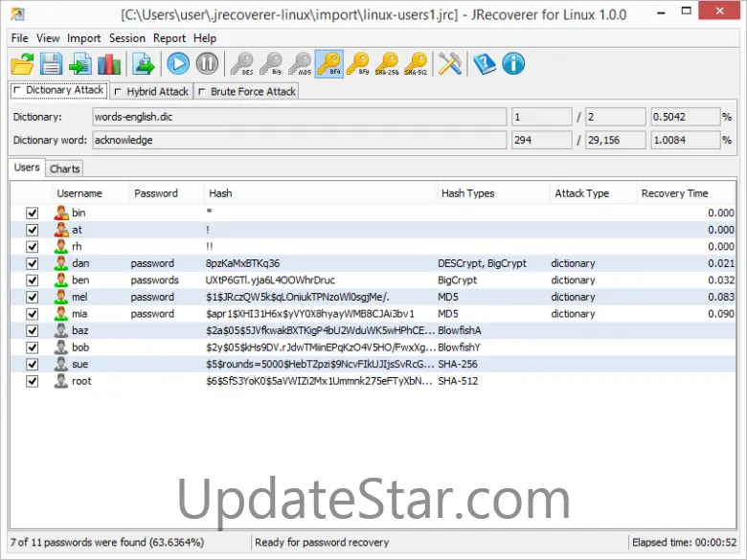
Task: Click the Dictionary field showing words-english.dic
Action: 299,117
